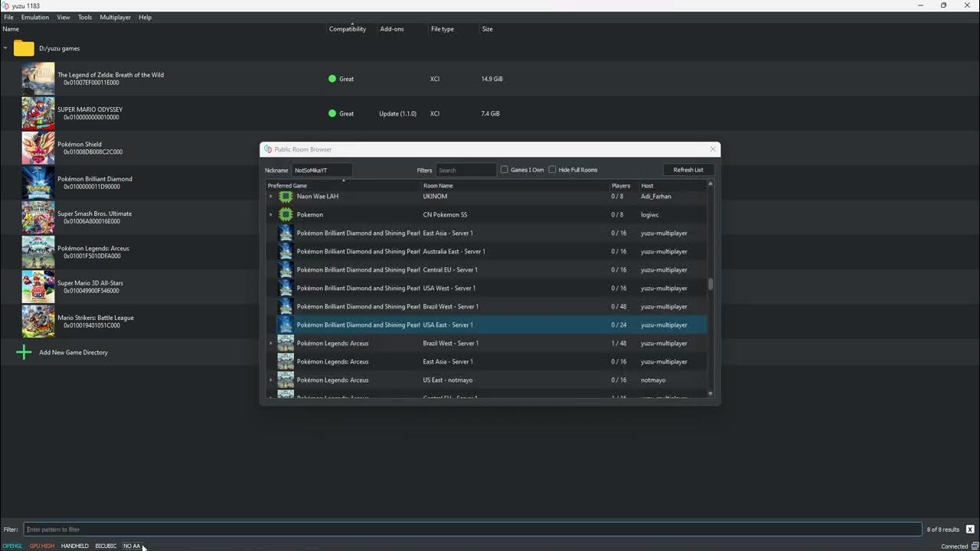Viewport: 980px width, 551px height.
Task: Click the game icon for Australia East - Server 1 room
Action: pos(286,251)
